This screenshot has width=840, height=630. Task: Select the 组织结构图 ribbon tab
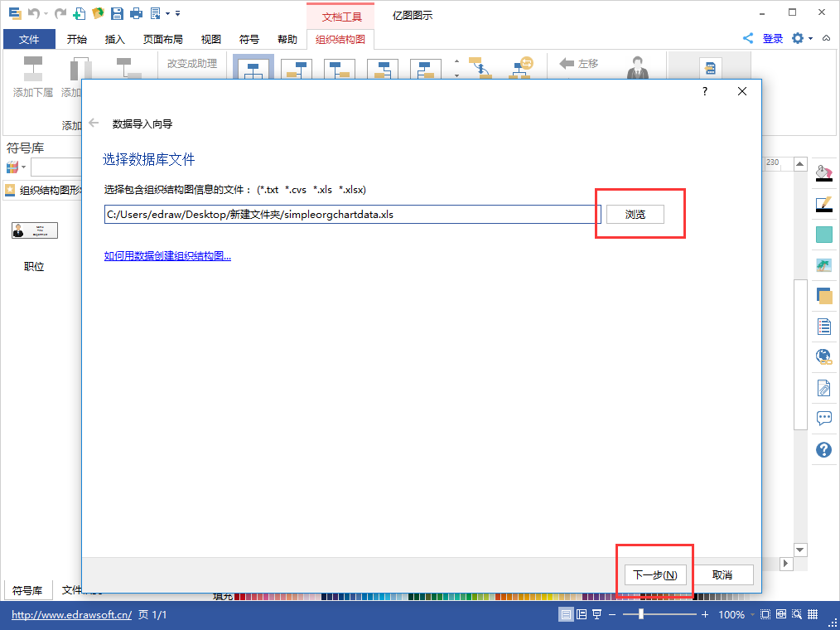pyautogui.click(x=340, y=39)
